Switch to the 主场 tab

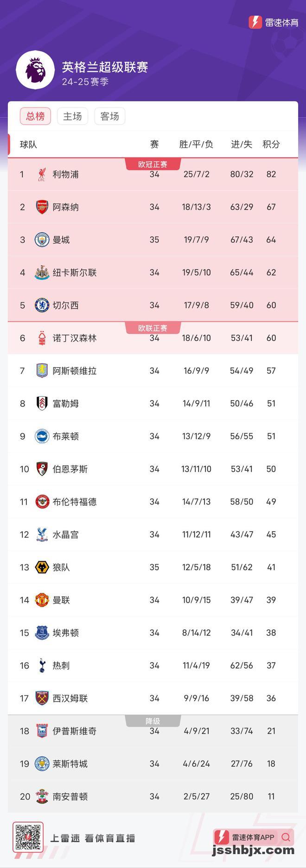[x=72, y=116]
